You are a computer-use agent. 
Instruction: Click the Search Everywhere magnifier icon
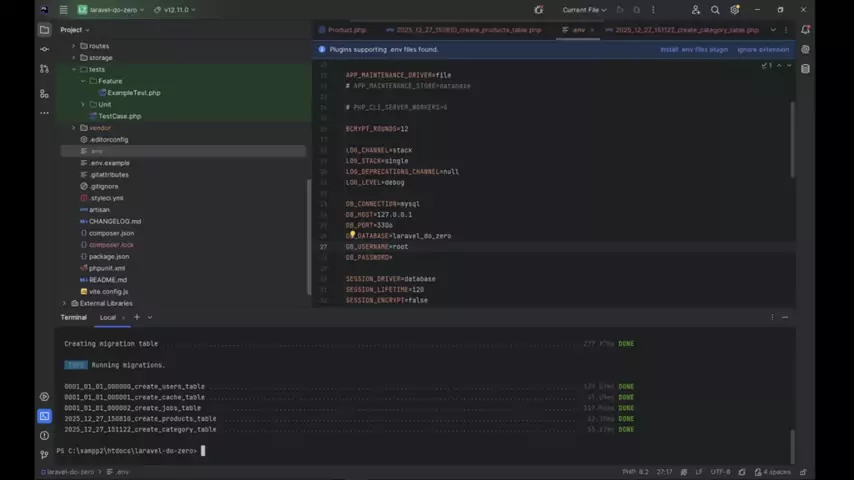point(715,10)
